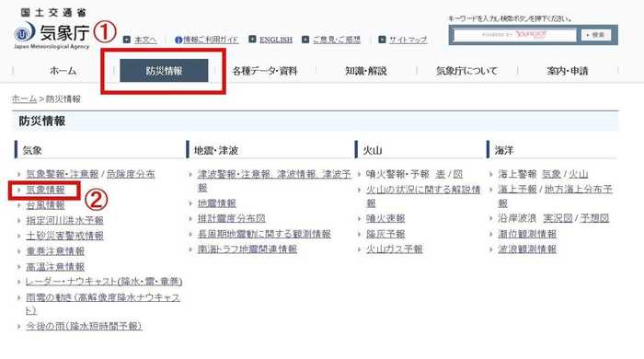Viewport: 644px width, 359px height.
Task: Open 情報ご利用ガイド link
Action: [x=211, y=40]
